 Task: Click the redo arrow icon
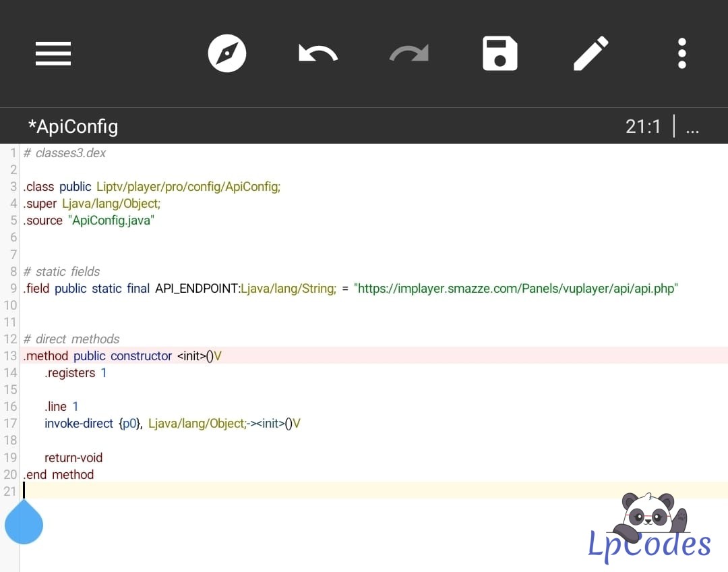408,53
